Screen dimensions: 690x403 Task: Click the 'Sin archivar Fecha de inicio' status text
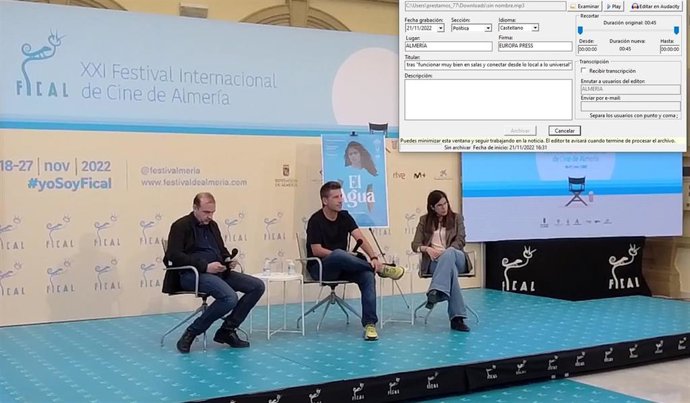click(495, 148)
